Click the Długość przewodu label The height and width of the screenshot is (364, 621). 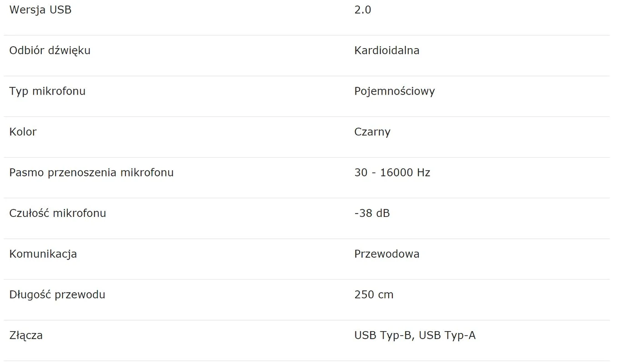click(57, 294)
